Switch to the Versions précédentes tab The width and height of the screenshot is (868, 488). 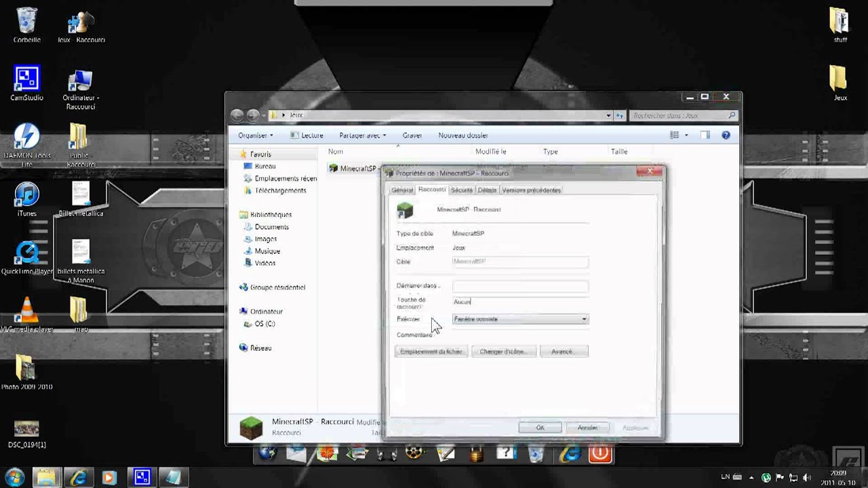click(x=531, y=190)
